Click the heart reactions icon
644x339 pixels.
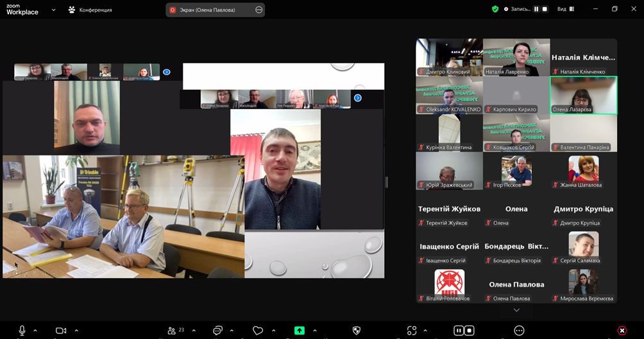(x=258, y=331)
